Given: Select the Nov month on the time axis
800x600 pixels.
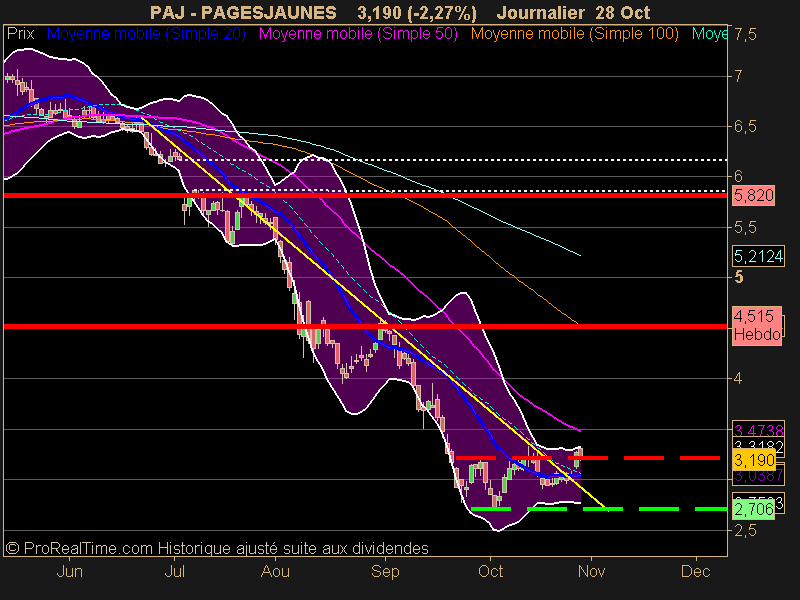Looking at the screenshot, I should pos(592,571).
